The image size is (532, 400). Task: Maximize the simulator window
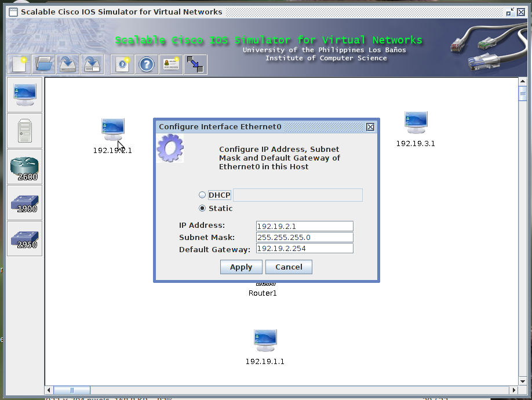[510, 12]
